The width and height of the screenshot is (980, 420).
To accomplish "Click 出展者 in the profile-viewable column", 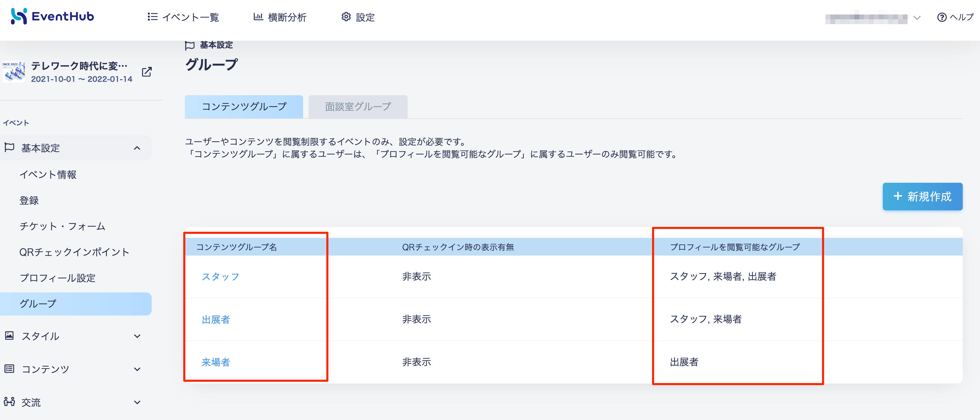I will (x=684, y=362).
